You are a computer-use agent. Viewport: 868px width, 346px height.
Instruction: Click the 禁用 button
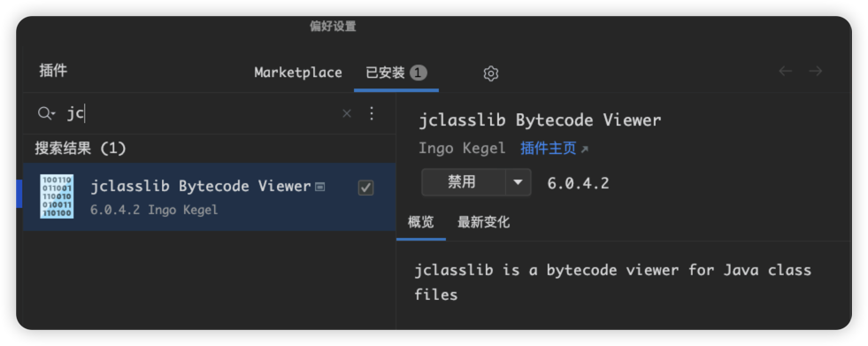coord(464,182)
